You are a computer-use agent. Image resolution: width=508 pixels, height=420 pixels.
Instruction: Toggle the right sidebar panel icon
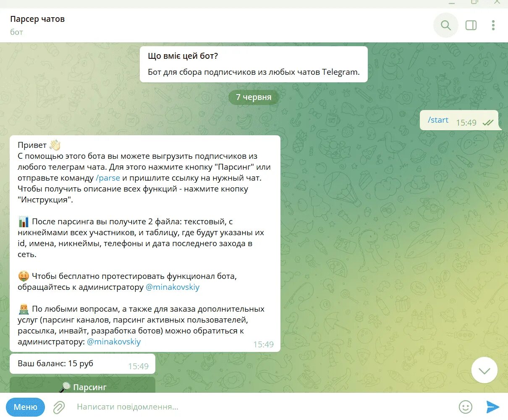[x=471, y=26]
